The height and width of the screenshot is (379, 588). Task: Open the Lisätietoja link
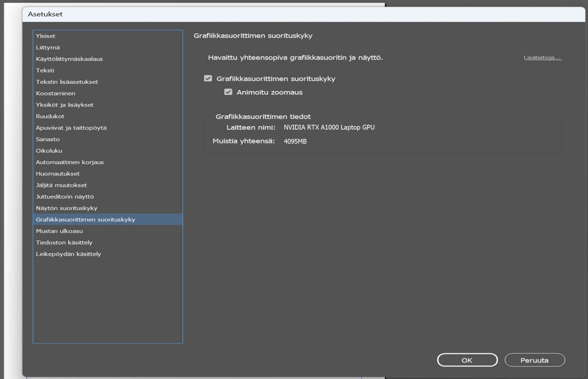coord(543,58)
